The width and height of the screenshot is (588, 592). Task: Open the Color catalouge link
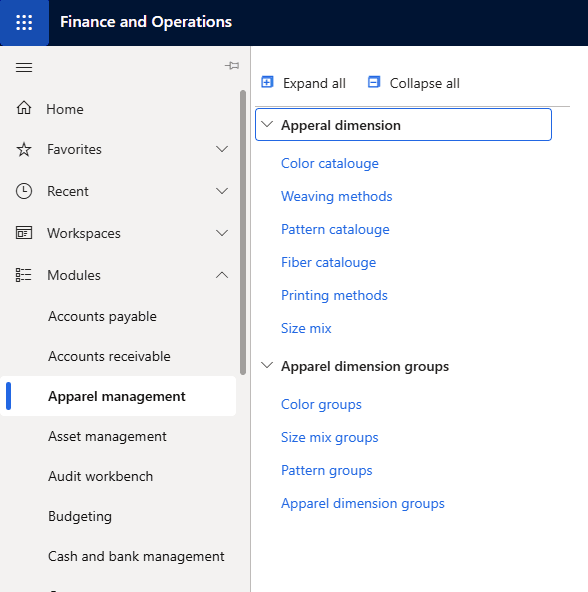tap(330, 163)
